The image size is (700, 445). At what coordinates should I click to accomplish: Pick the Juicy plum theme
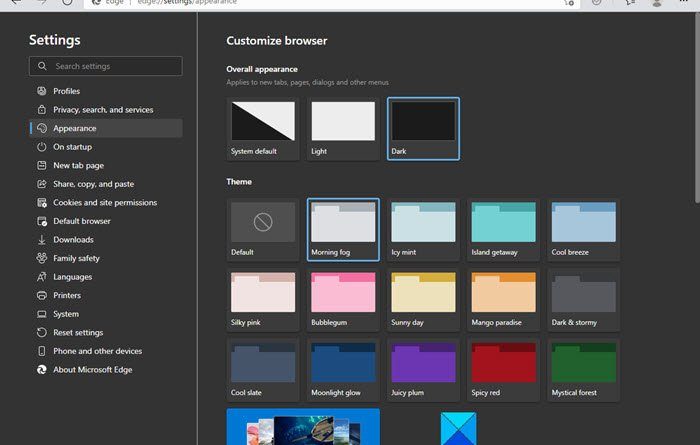click(423, 370)
